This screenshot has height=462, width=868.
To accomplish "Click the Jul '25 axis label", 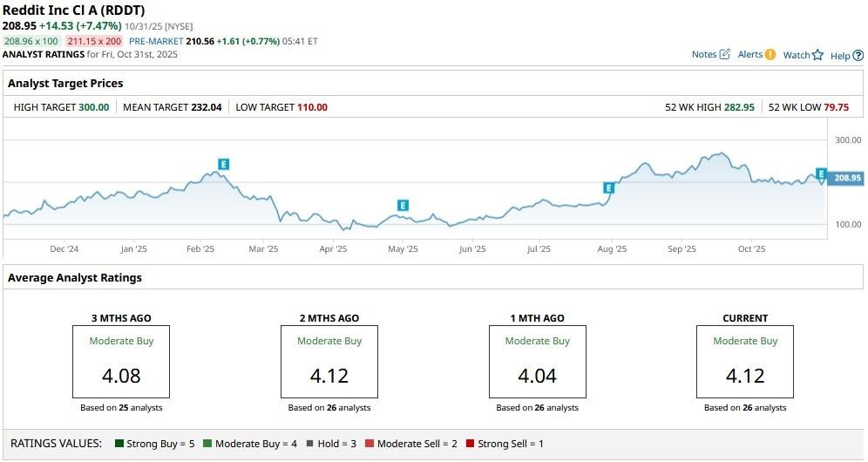I will pos(539,249).
